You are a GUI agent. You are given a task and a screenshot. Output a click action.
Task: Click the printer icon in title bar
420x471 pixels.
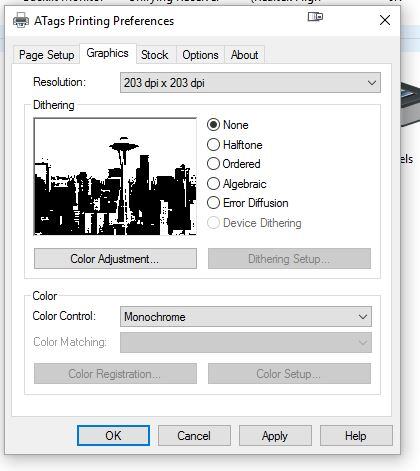(x=21, y=21)
